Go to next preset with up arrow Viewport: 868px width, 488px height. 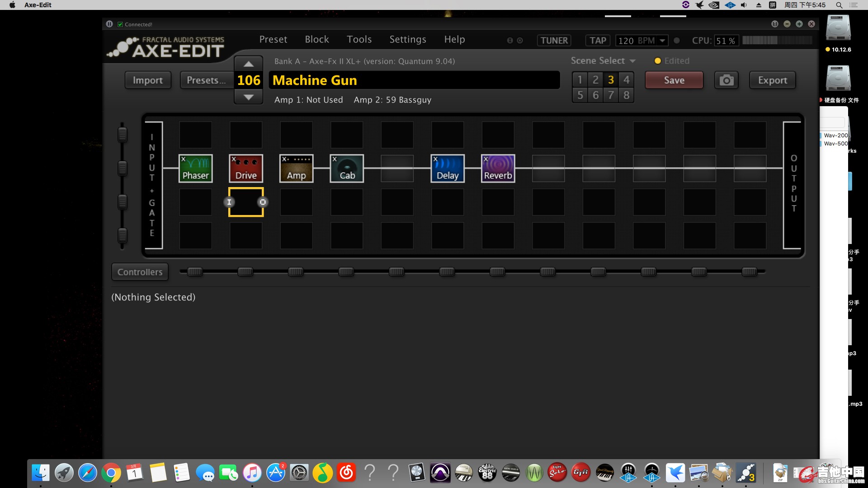coord(248,64)
